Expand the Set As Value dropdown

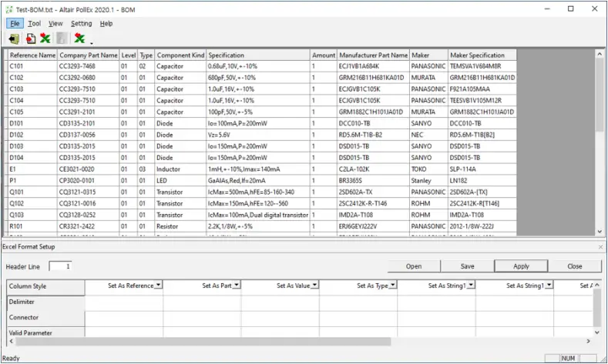click(314, 286)
